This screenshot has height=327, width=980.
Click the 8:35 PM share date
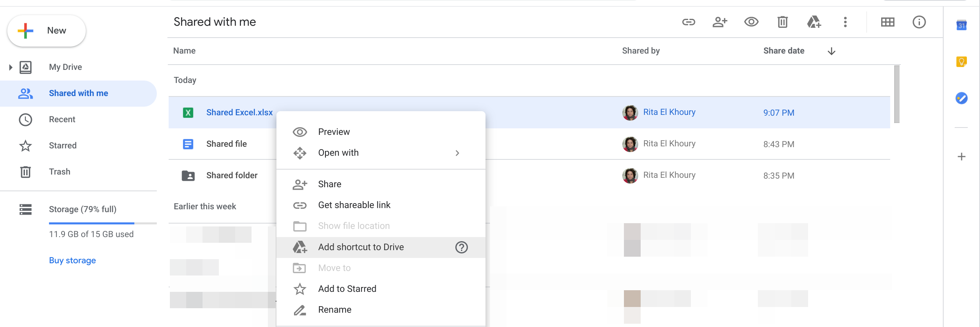pos(779,176)
